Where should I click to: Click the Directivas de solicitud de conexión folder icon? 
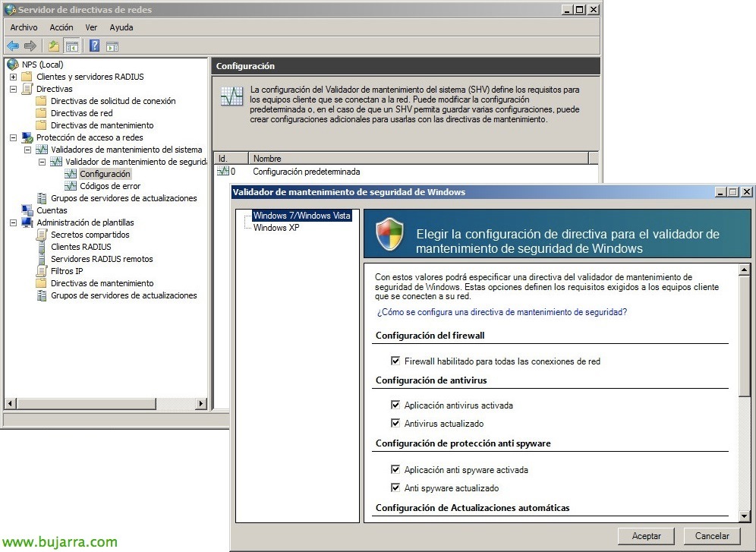pyautogui.click(x=42, y=101)
